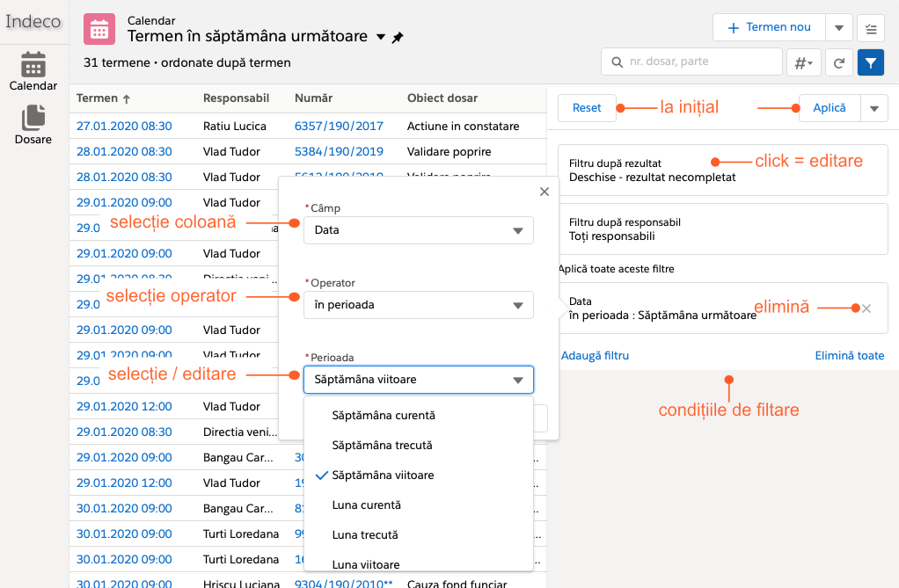Select Săptămâna curentă from list
The height and width of the screenshot is (588, 899).
[384, 415]
